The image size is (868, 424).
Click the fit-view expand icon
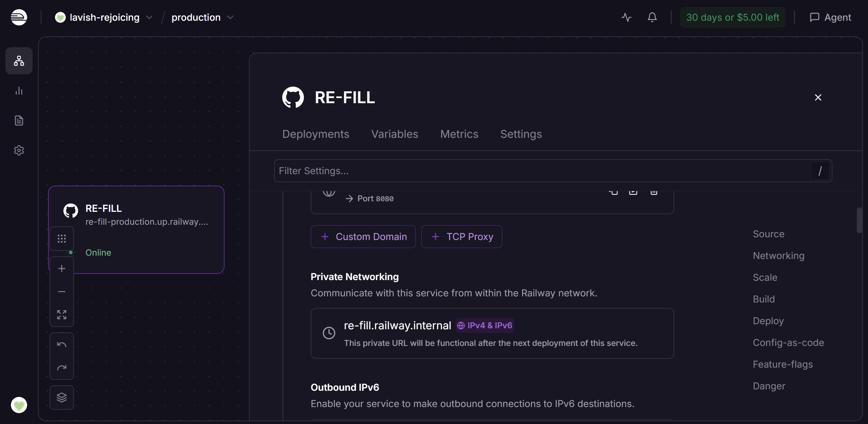click(x=62, y=315)
